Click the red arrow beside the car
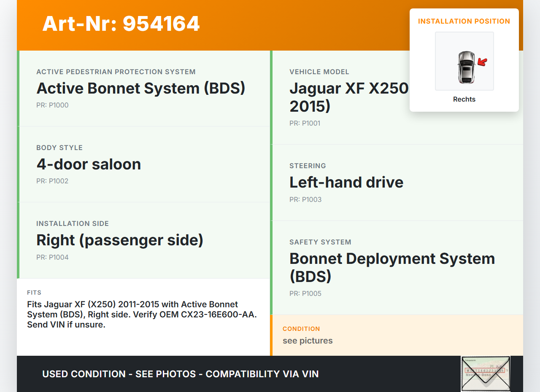 point(482,62)
